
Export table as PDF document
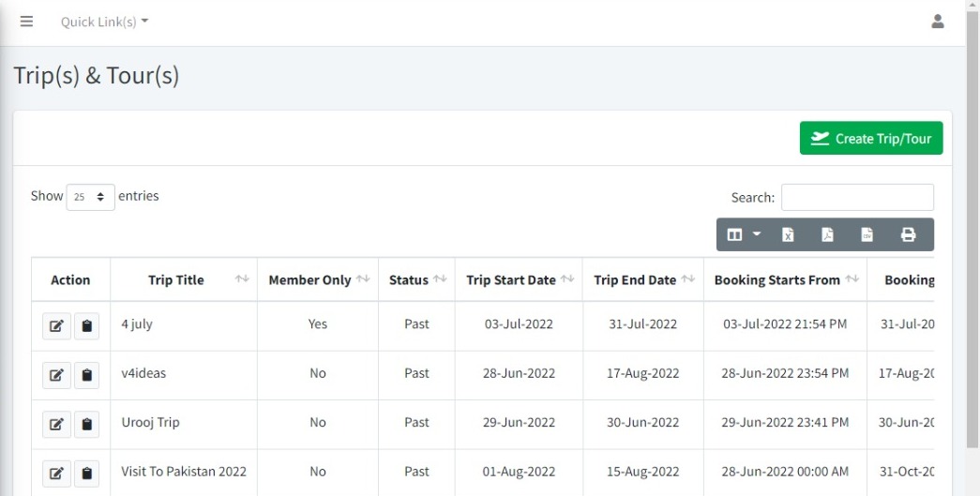[828, 234]
